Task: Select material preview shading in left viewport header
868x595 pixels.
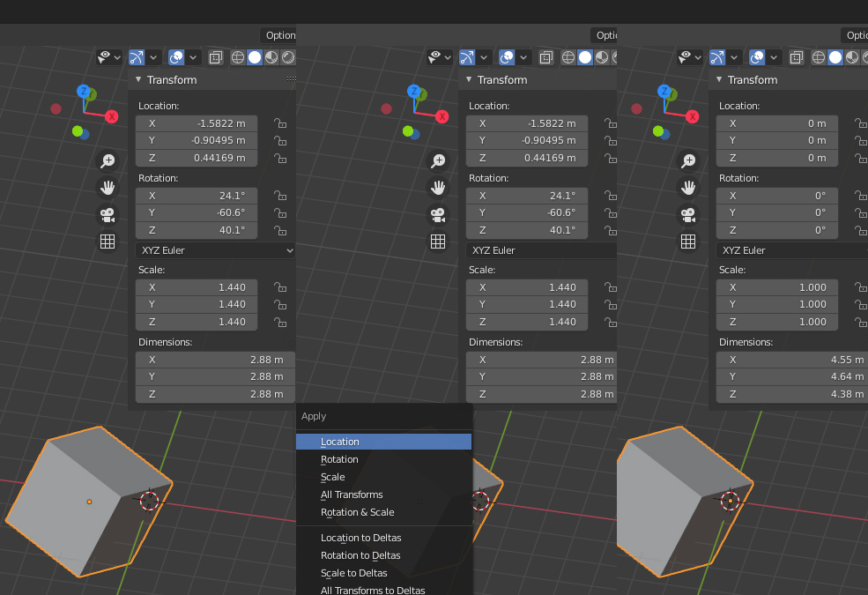Action: pyautogui.click(x=271, y=57)
